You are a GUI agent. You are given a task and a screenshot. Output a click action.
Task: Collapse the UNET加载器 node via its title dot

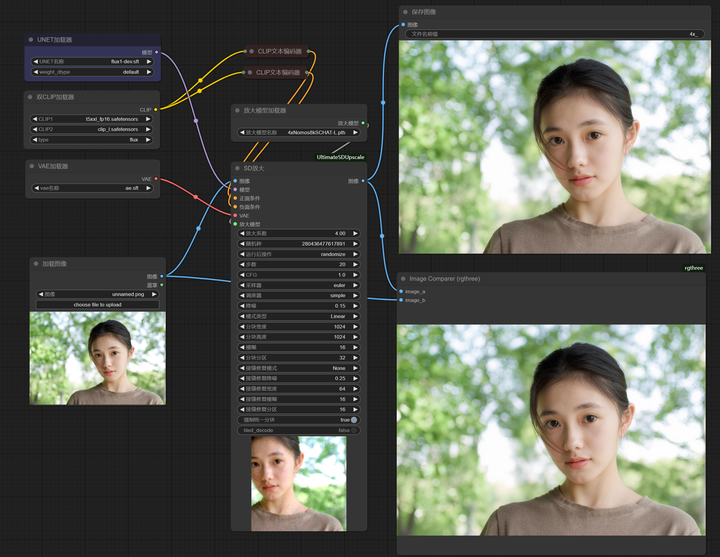click(x=30, y=40)
